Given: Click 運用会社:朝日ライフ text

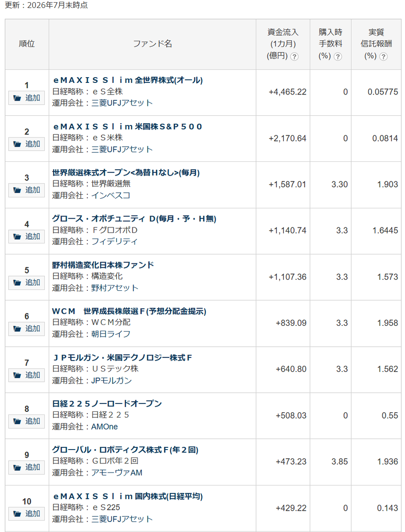Looking at the screenshot, I should coord(91,334).
